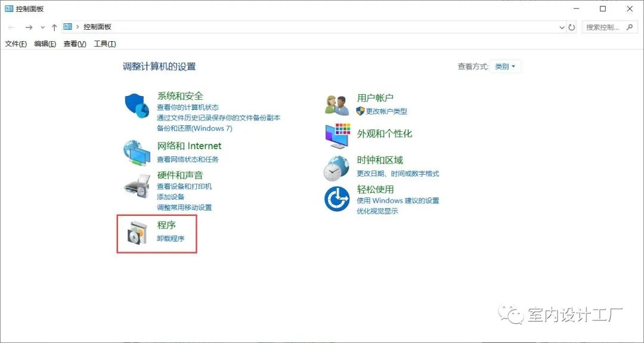The height and width of the screenshot is (343, 644).
Task: Maximize the Control Panel window
Action: coord(602,8)
